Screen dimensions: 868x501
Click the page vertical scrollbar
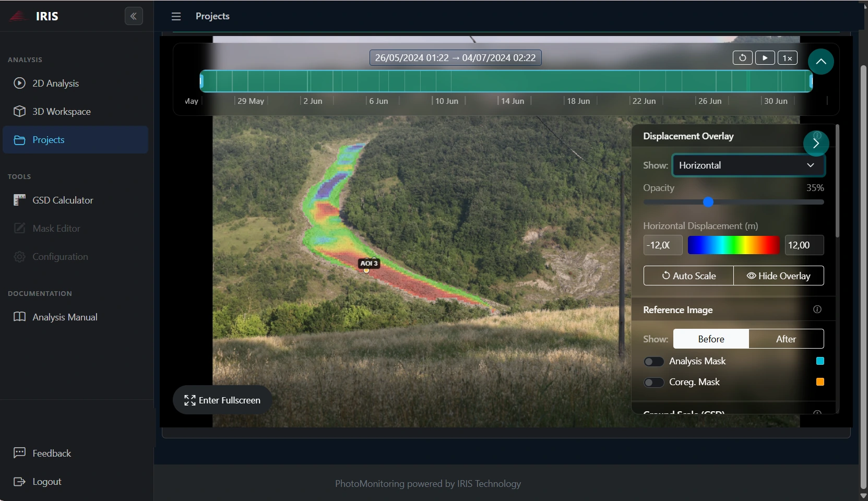(x=863, y=277)
